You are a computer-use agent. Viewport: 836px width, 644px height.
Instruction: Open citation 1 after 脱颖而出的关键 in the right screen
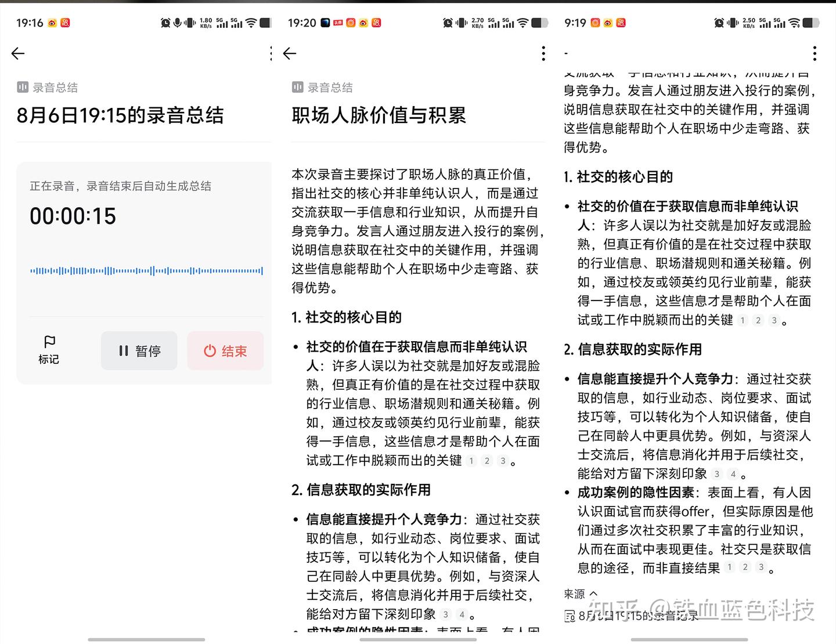point(743,320)
